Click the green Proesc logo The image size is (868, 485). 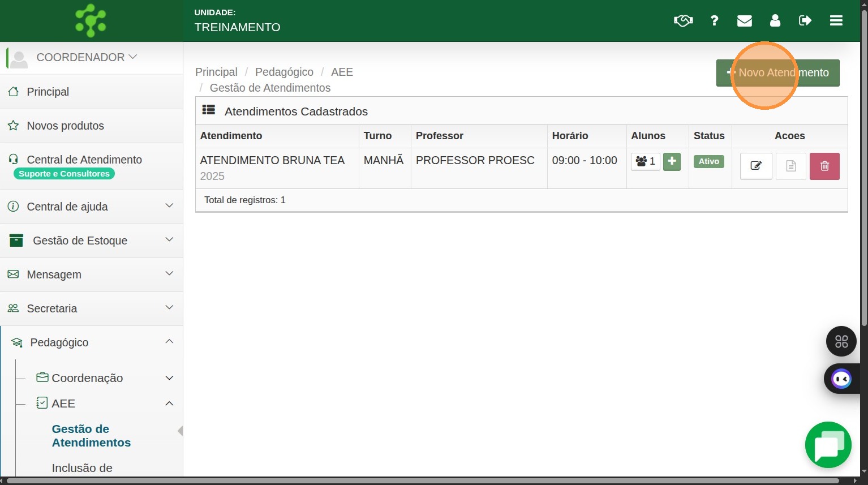(x=91, y=20)
